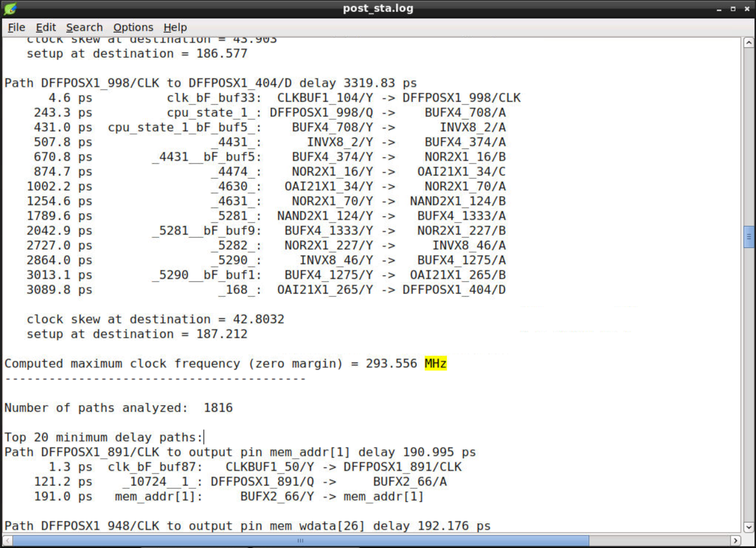This screenshot has width=756, height=548.
Task: Open the File menu
Action: [x=16, y=27]
